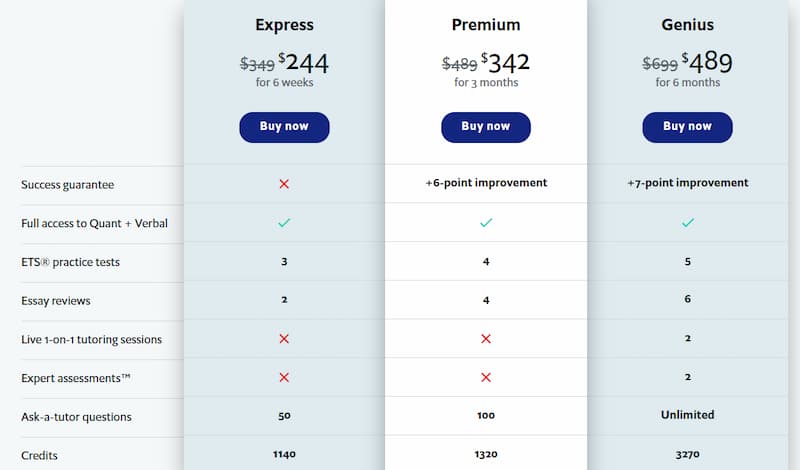Viewport: 800px width, 470px height.
Task: Select the Genius plan heading
Action: point(687,25)
